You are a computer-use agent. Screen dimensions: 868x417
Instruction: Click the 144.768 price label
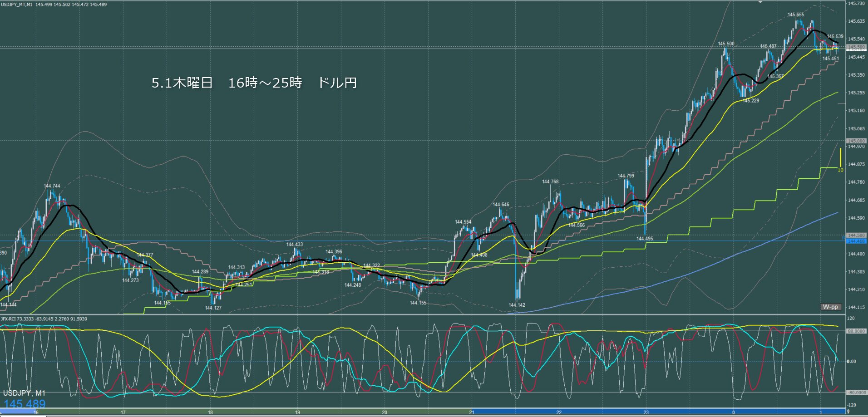click(550, 182)
